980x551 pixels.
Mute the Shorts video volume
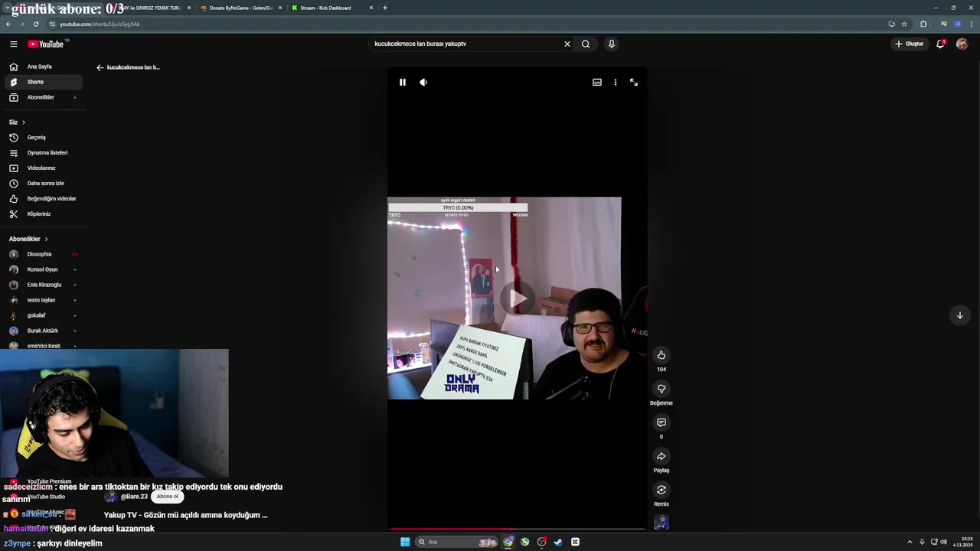click(423, 82)
